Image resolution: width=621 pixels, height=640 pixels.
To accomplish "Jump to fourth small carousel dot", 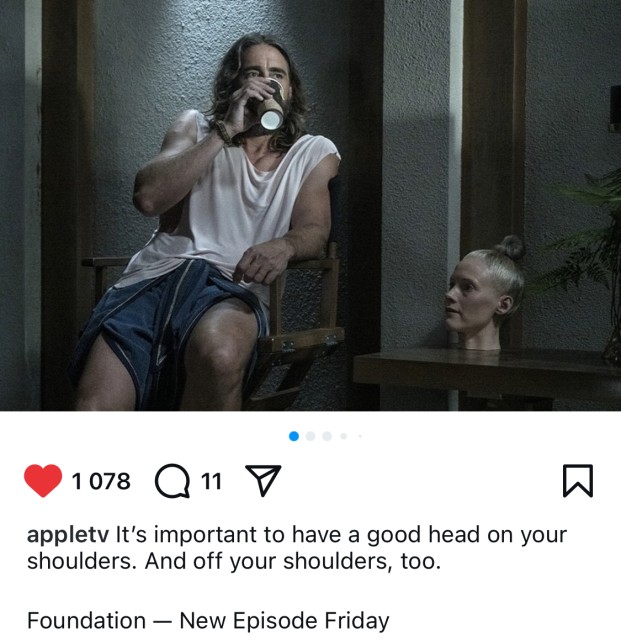I will click(344, 436).
